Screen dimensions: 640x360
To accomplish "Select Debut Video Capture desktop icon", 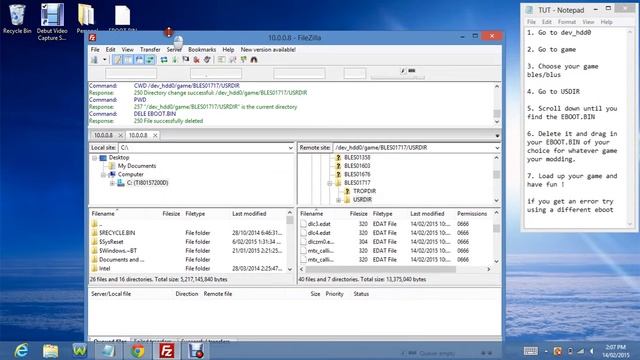I will [x=52, y=22].
